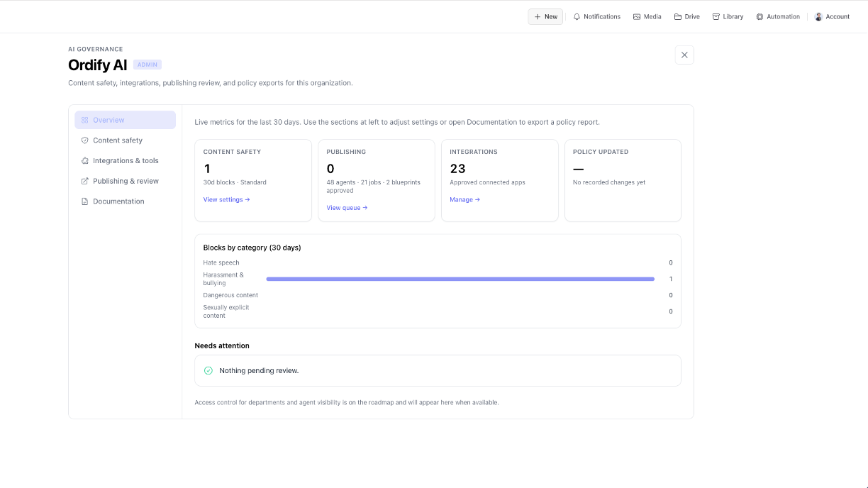Screen dimensions: 868x488
Task: Click the Policy Updated card
Action: [x=623, y=180]
